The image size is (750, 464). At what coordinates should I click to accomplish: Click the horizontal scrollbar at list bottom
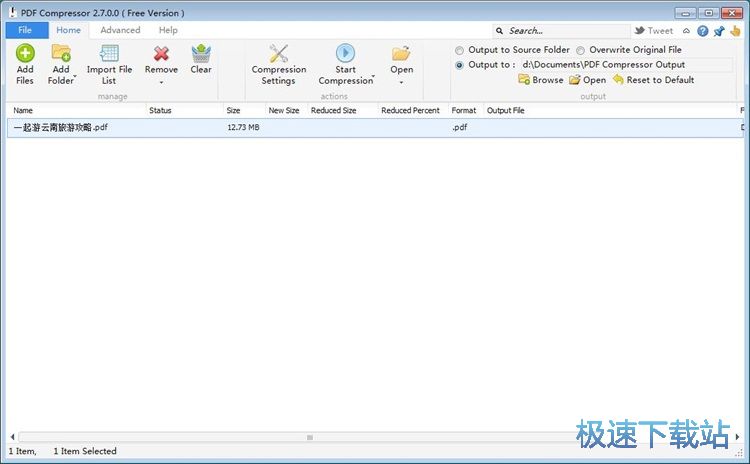click(310, 437)
